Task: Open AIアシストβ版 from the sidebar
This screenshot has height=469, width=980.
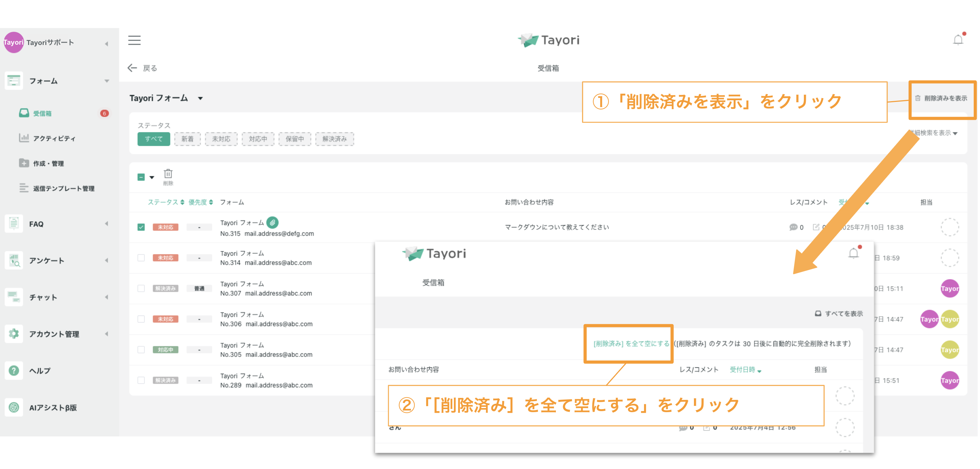Action: (x=53, y=407)
